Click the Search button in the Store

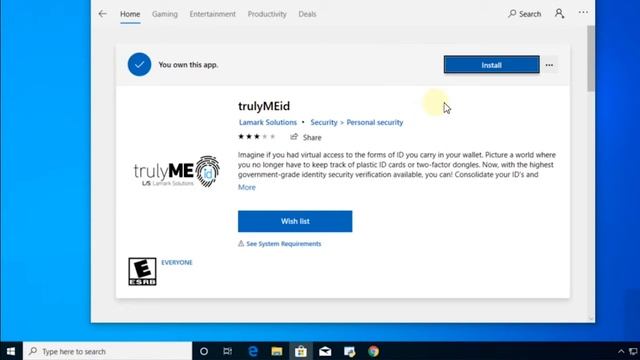point(524,14)
